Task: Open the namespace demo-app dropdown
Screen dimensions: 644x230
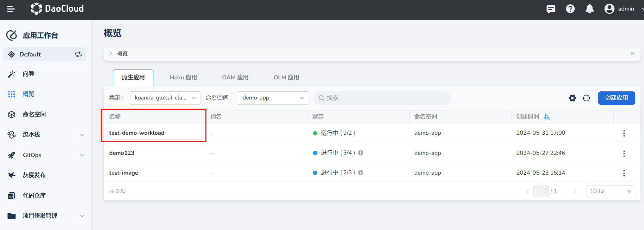Action: 273,98
